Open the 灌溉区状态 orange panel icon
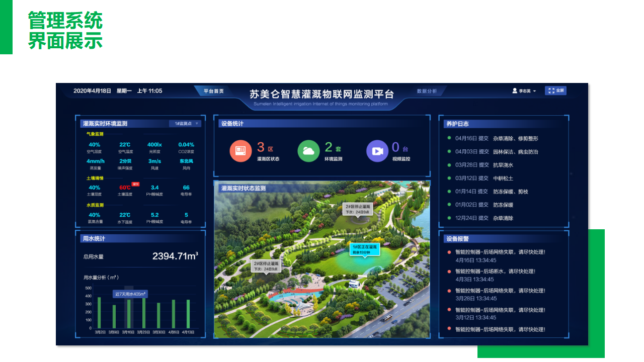Image resolution: width=644 pixels, height=362 pixels. [240, 151]
